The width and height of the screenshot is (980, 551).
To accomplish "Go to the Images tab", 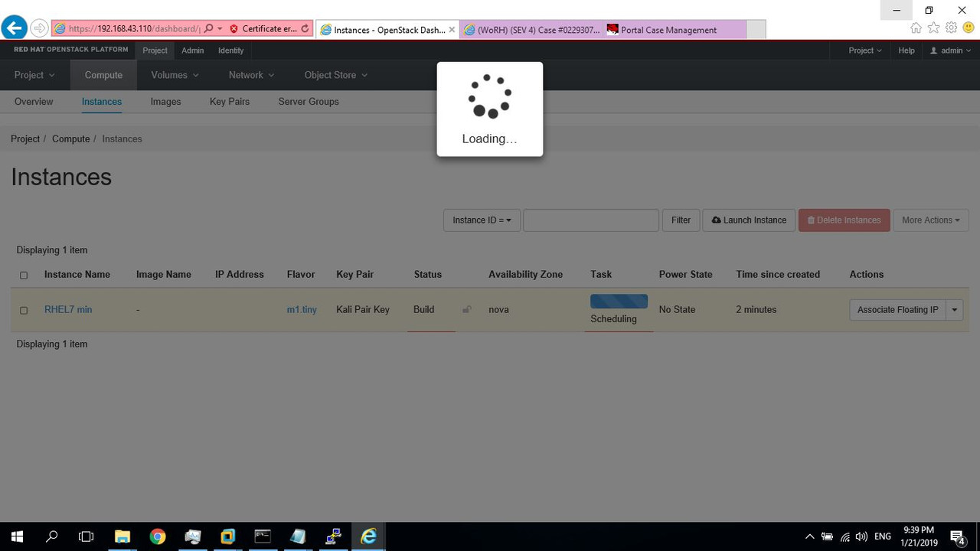I will click(165, 102).
